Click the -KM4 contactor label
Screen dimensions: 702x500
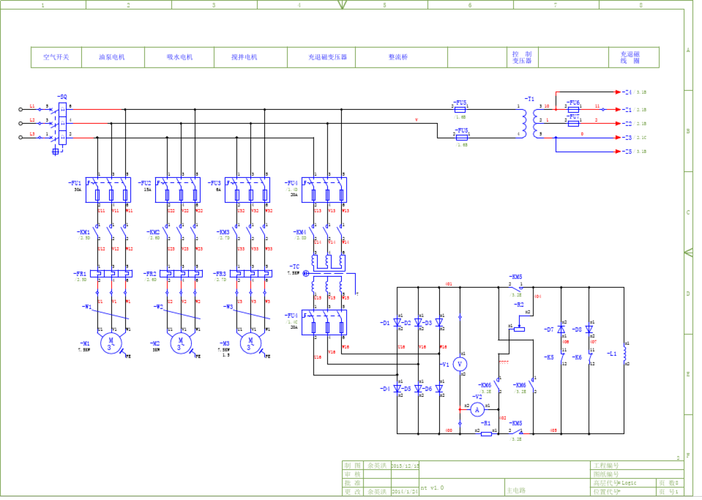300,232
